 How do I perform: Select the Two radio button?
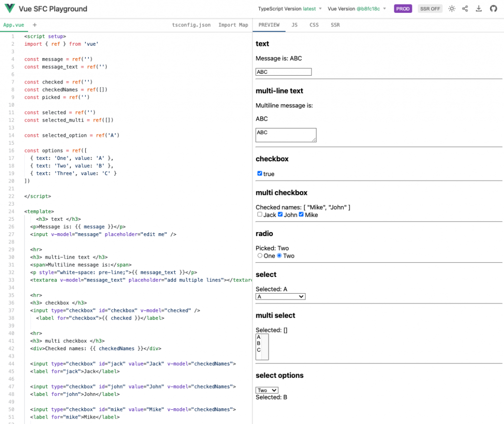[280, 256]
